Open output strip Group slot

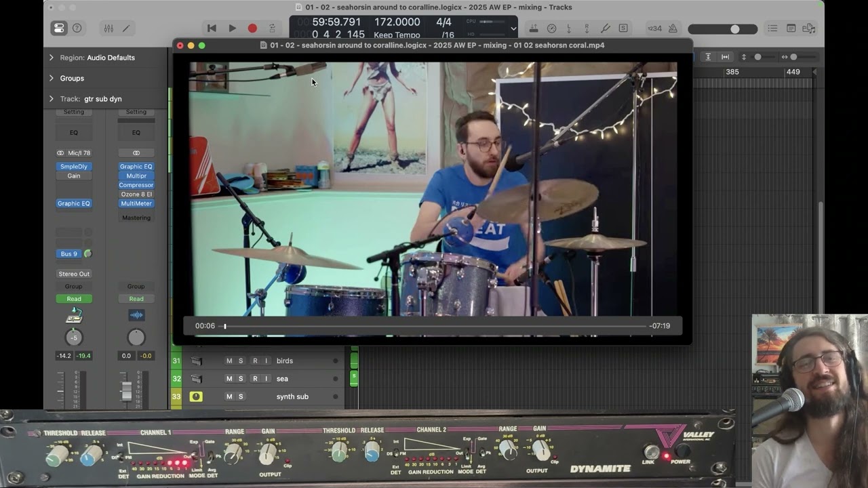[x=136, y=286]
